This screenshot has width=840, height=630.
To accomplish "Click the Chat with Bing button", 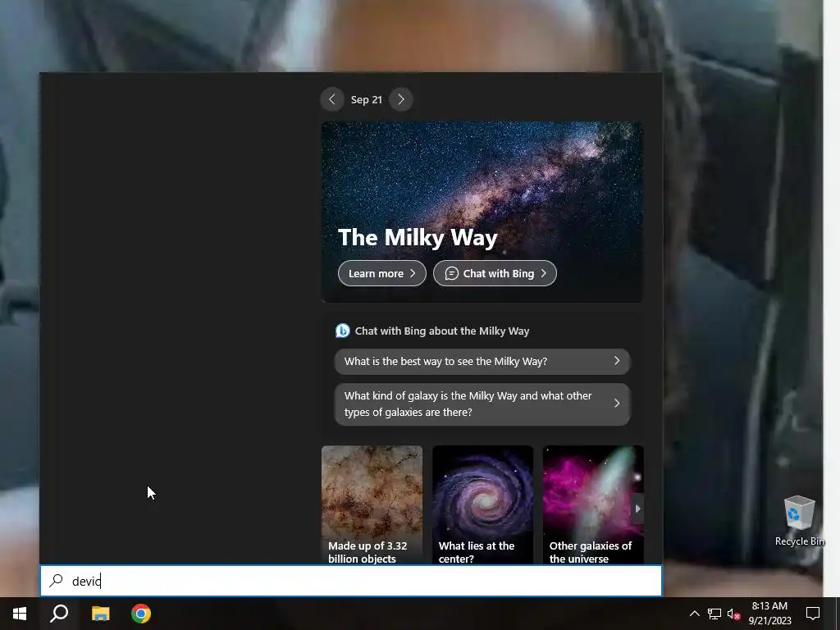I will (495, 273).
